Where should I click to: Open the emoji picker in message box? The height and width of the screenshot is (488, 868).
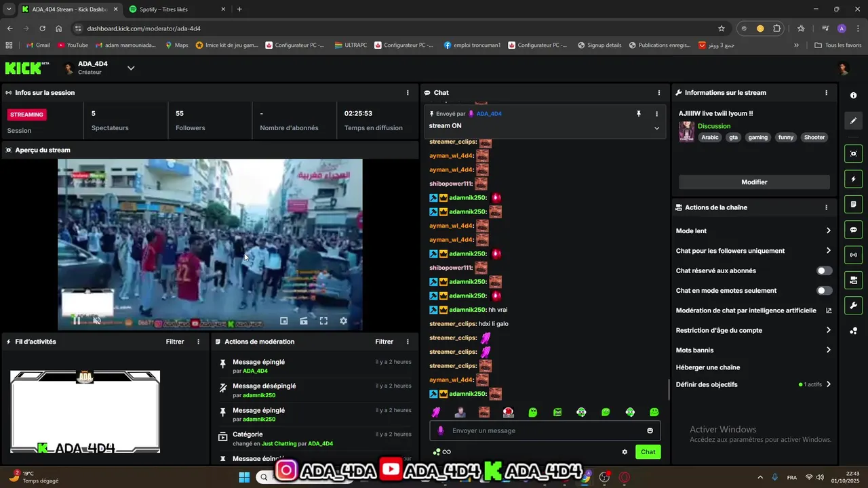(650, 430)
